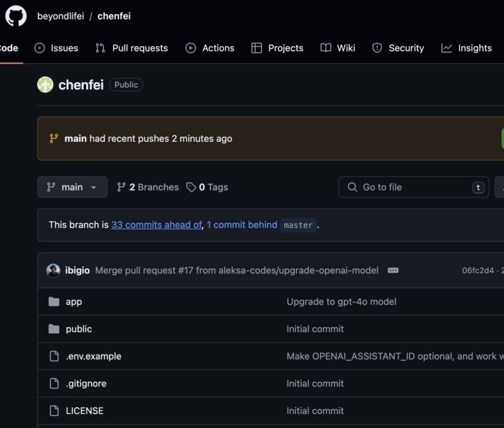Viewport: 504px width, 428px height.
Task: Click the .env.example file icon
Action: tap(54, 356)
